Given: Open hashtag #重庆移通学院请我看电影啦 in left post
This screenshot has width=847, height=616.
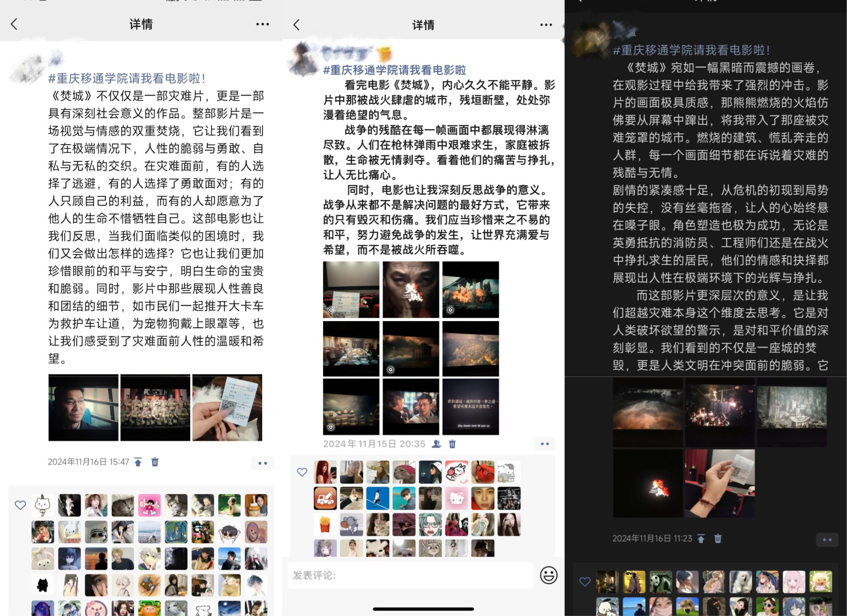Looking at the screenshot, I should click(126, 78).
